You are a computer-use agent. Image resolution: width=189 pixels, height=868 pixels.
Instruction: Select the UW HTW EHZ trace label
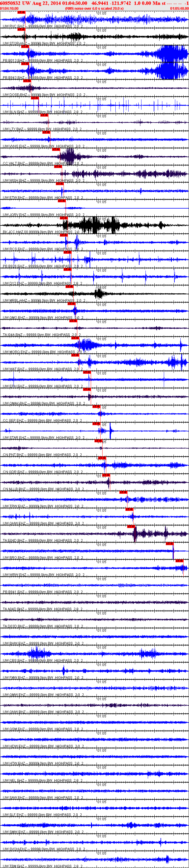tap(42, 763)
